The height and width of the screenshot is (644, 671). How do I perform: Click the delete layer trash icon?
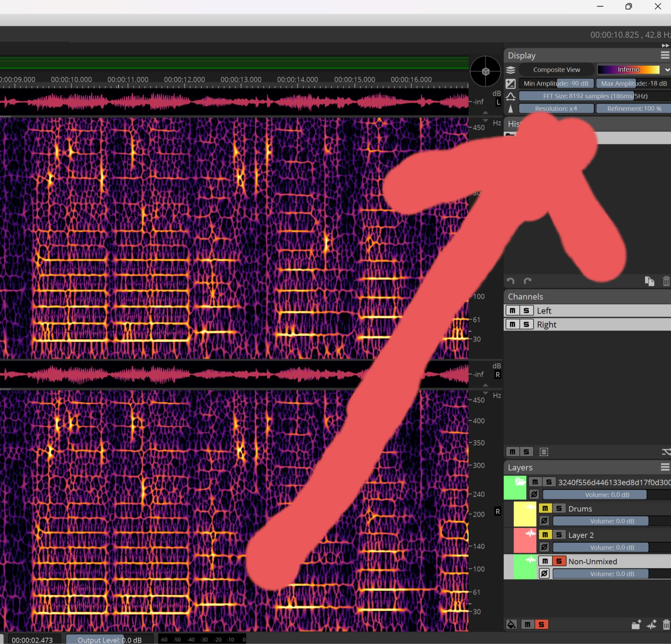[666, 624]
